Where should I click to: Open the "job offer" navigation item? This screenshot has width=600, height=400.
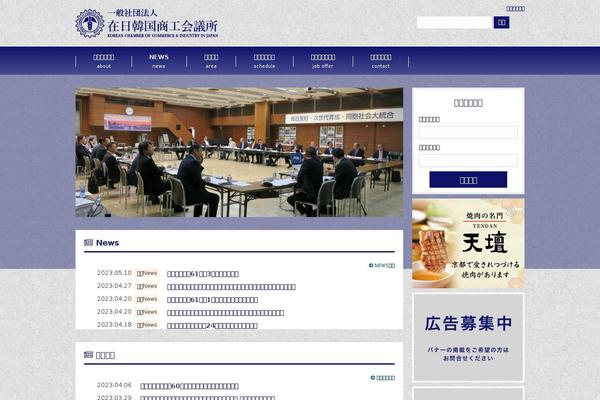[323, 61]
